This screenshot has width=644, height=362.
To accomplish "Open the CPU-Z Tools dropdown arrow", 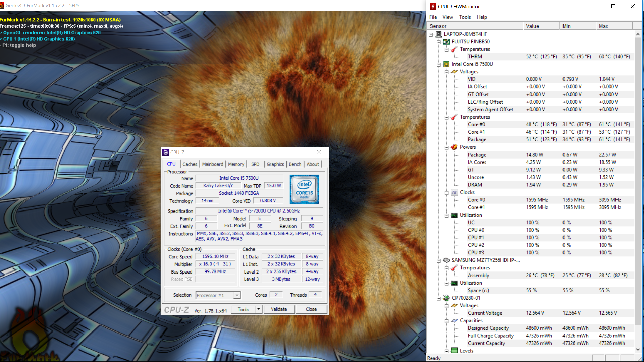I will (x=258, y=309).
